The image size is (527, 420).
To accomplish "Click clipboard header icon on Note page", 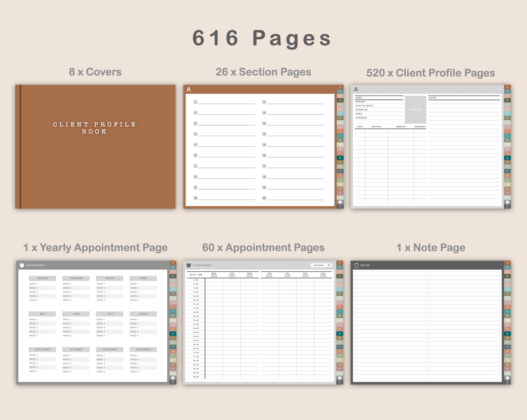I will (x=356, y=265).
